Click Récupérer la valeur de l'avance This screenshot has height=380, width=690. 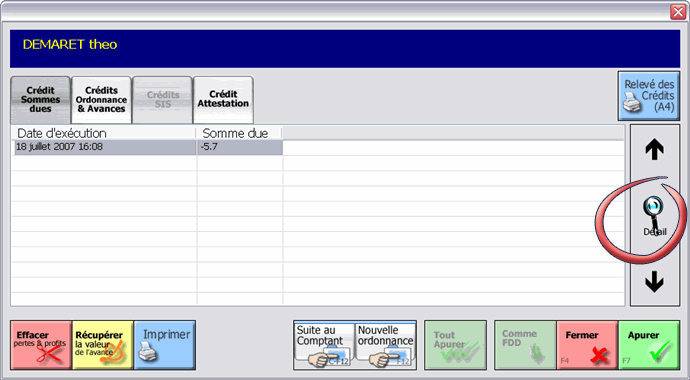(103, 345)
